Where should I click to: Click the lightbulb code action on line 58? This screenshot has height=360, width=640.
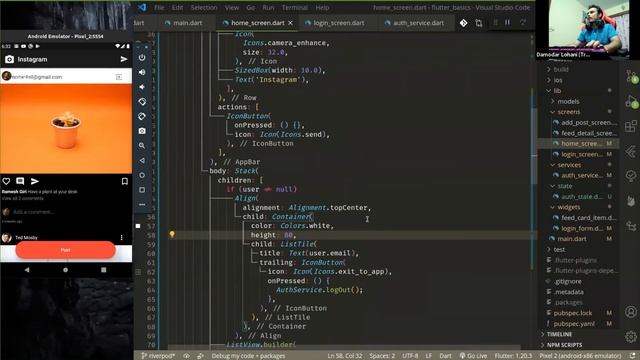(x=172, y=234)
